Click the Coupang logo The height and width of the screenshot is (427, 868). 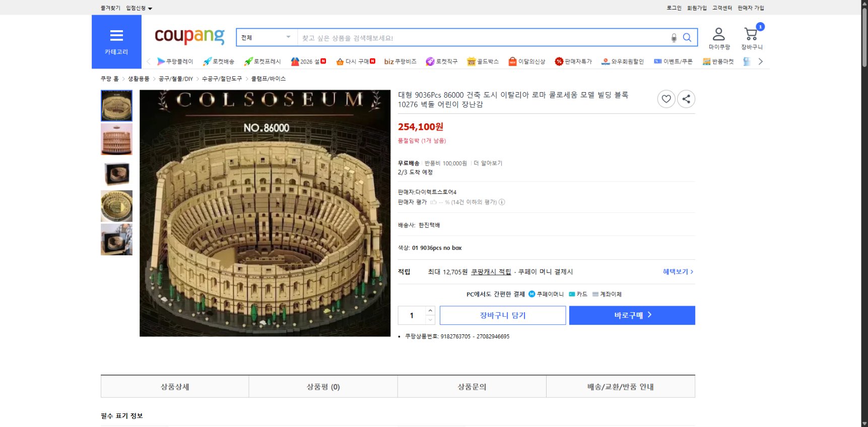pyautogui.click(x=189, y=36)
